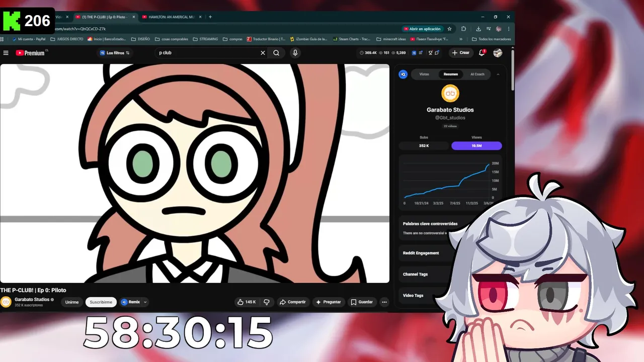Click the page vertical scrollbar
Image resolution: width=644 pixels, height=362 pixels.
point(513,69)
